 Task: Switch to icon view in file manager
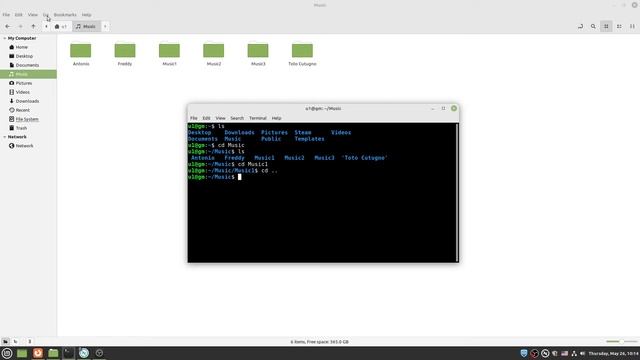[x=606, y=27]
